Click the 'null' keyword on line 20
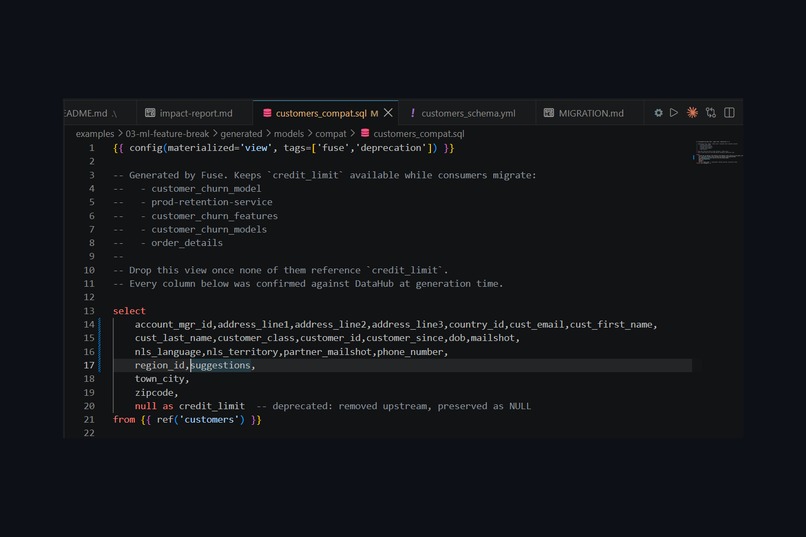 (x=145, y=406)
